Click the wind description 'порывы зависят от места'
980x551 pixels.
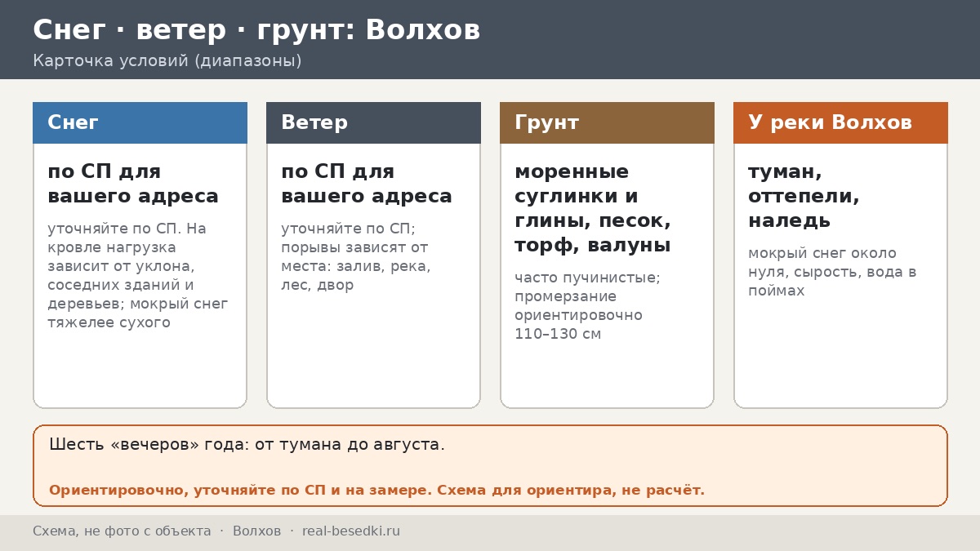[x=355, y=256]
